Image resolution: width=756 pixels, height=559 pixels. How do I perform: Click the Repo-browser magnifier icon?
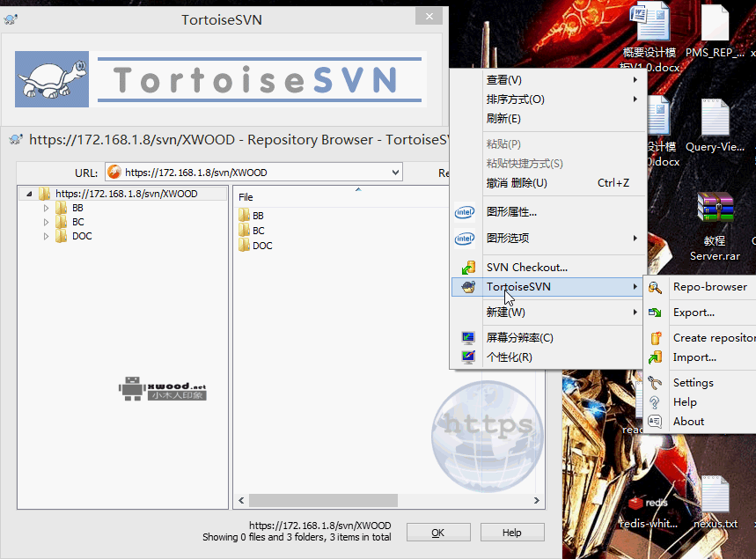(x=655, y=288)
